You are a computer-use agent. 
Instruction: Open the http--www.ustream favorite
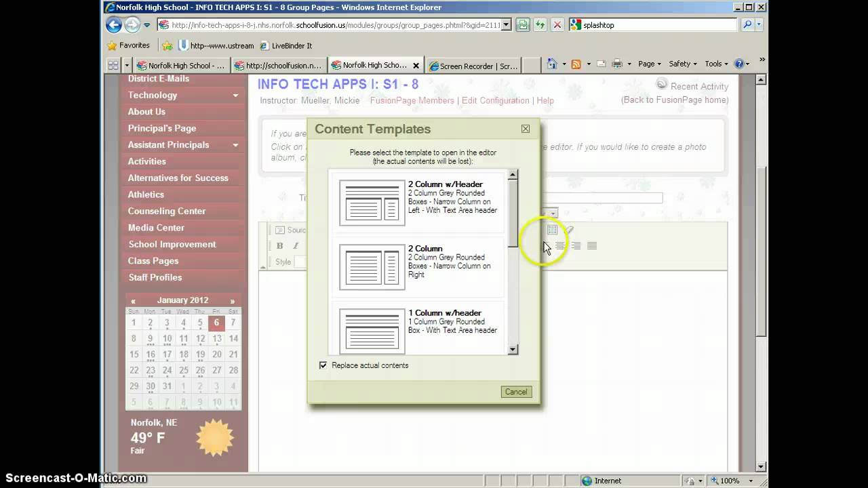[x=216, y=45]
